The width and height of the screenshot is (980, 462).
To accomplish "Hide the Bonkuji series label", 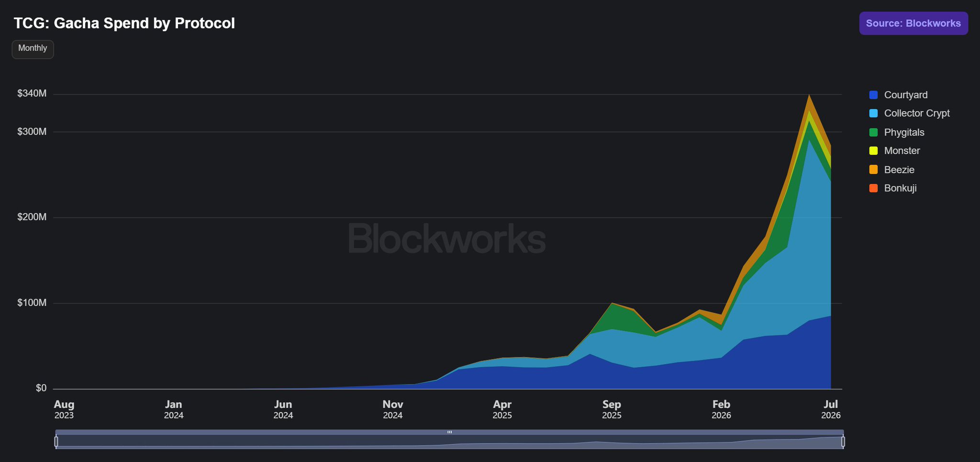I will click(901, 188).
